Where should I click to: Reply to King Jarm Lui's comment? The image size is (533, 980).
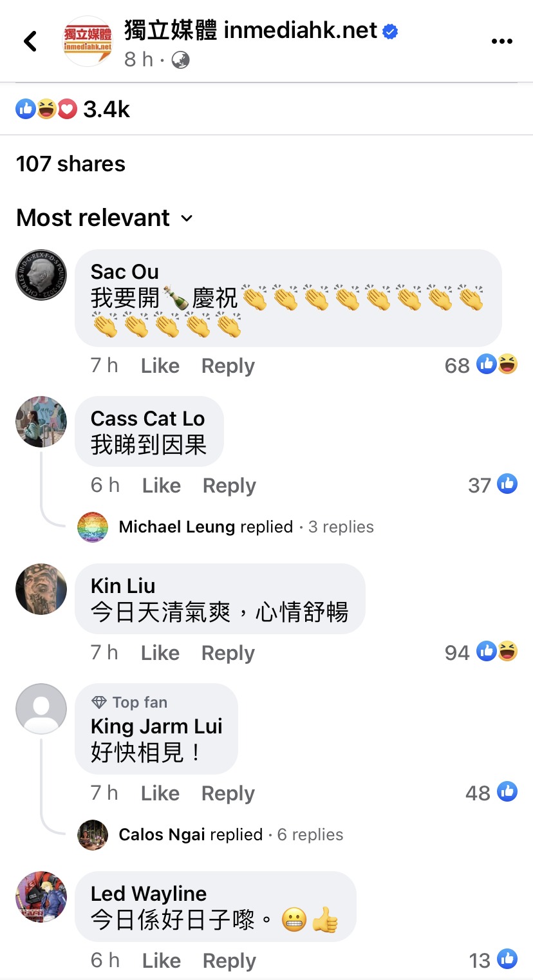coord(228,793)
